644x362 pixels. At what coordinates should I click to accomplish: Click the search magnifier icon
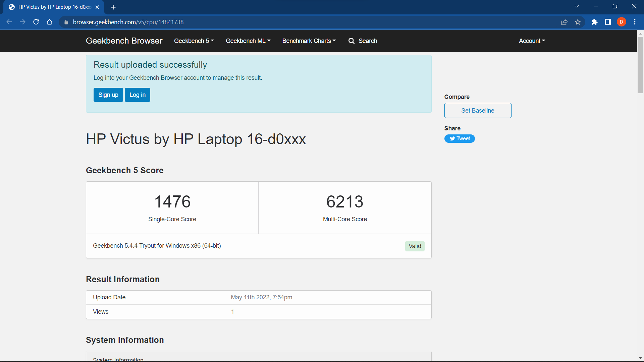point(351,41)
